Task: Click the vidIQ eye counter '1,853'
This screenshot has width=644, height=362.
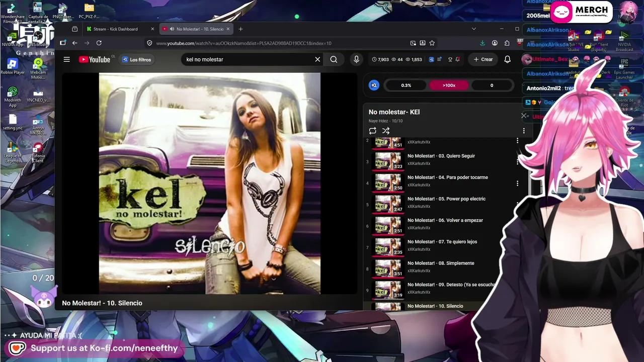Action: pos(413,59)
